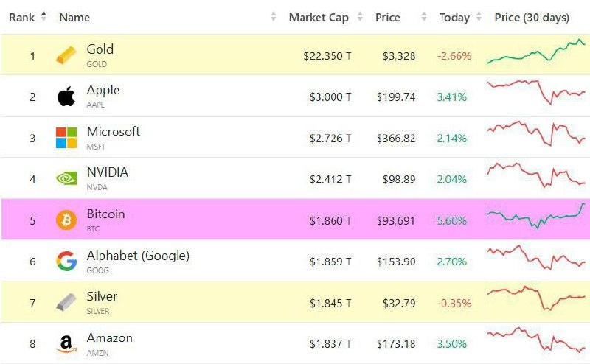Click the Bitcoin logo icon
This screenshot has width=590, height=364.
(66, 220)
